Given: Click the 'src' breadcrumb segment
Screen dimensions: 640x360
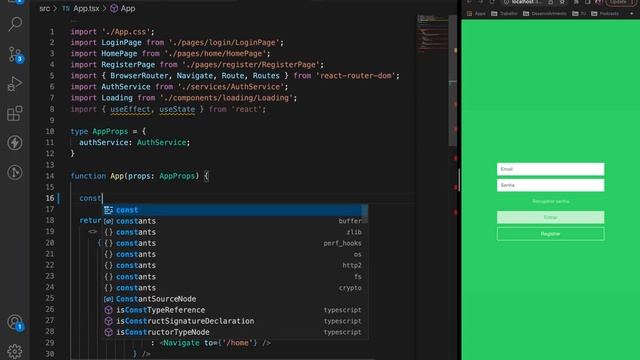Looking at the screenshot, I should point(44,9).
